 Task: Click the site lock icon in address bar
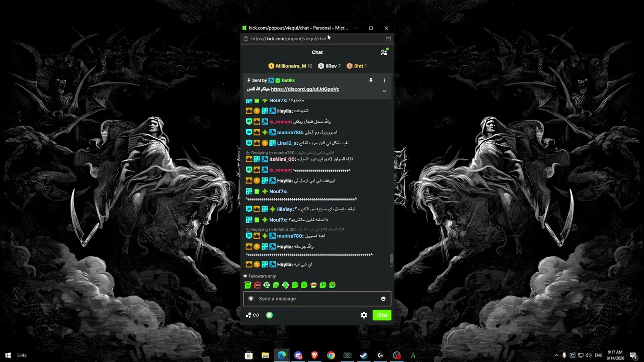click(246, 39)
